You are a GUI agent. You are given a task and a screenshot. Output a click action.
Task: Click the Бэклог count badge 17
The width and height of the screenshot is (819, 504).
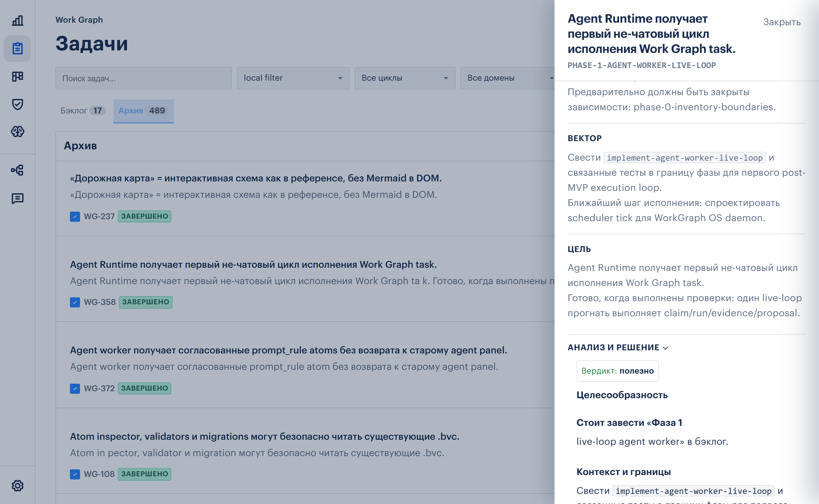[97, 111]
